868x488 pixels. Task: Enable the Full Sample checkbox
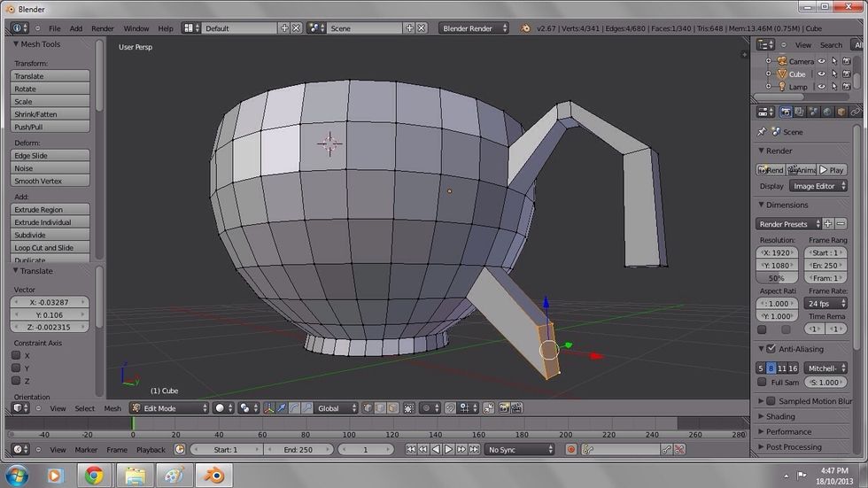[762, 383]
